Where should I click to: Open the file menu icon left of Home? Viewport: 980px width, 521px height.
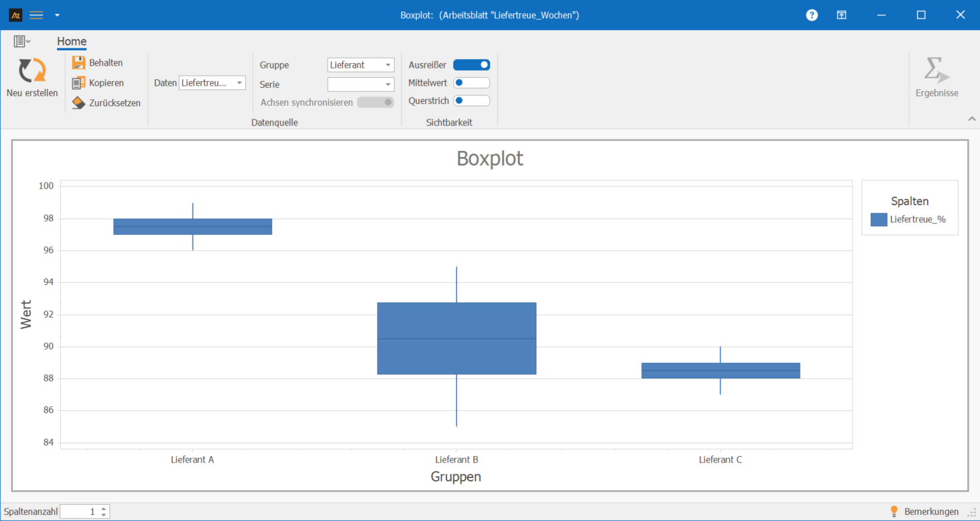(21, 42)
